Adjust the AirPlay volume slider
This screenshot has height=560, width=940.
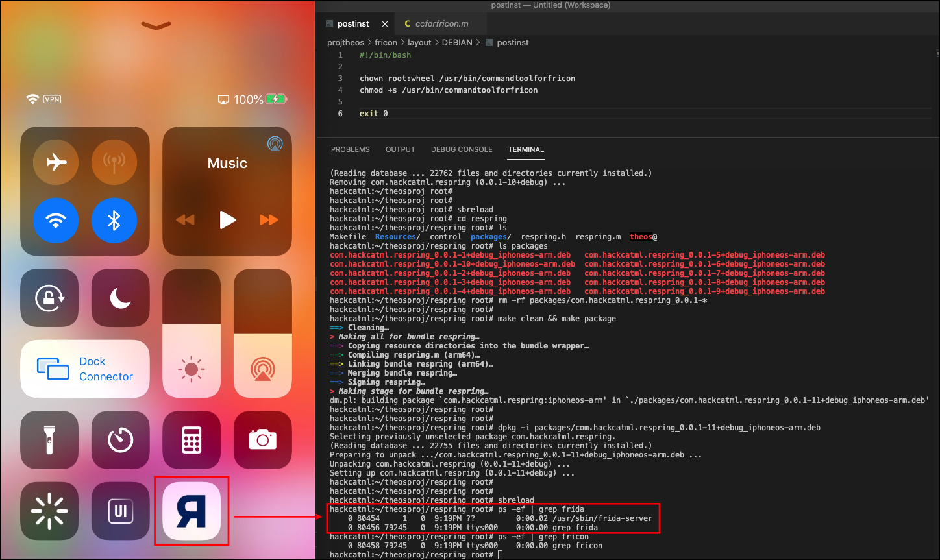(262, 334)
